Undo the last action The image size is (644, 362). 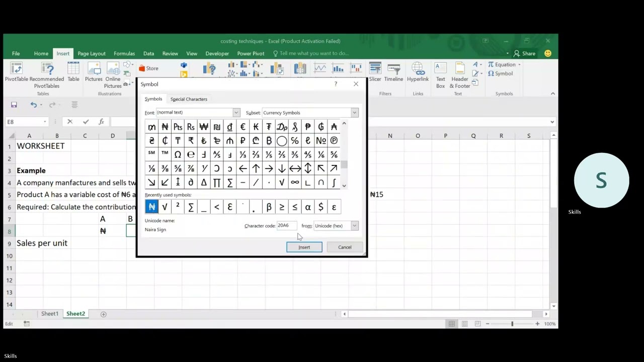[33, 105]
